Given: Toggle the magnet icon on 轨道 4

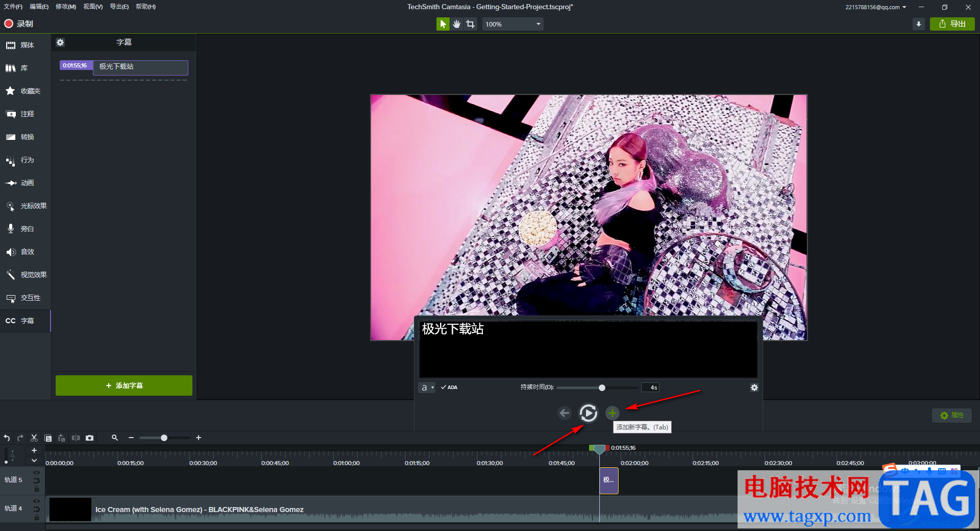Looking at the screenshot, I should [37, 509].
